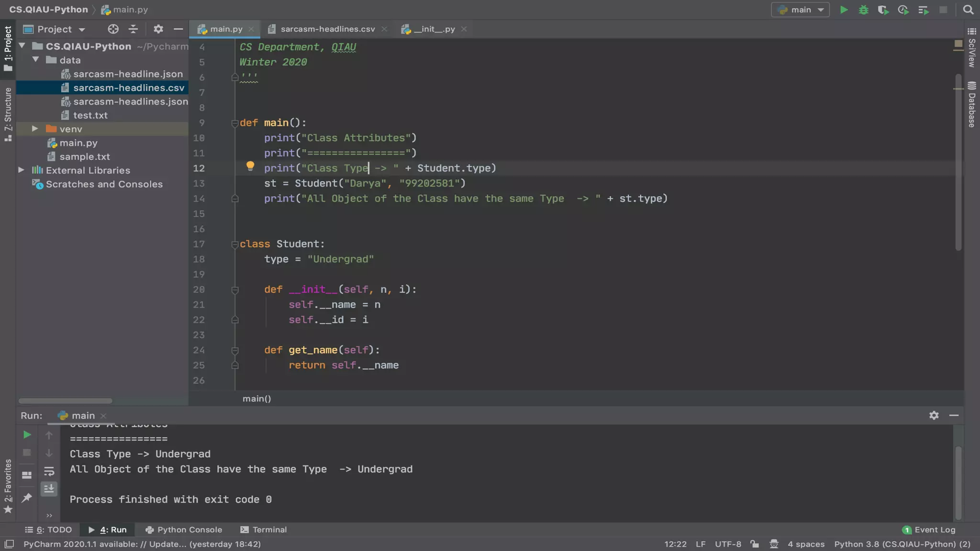Expand the venv folder in project tree
The height and width of the screenshot is (551, 980).
35,129
